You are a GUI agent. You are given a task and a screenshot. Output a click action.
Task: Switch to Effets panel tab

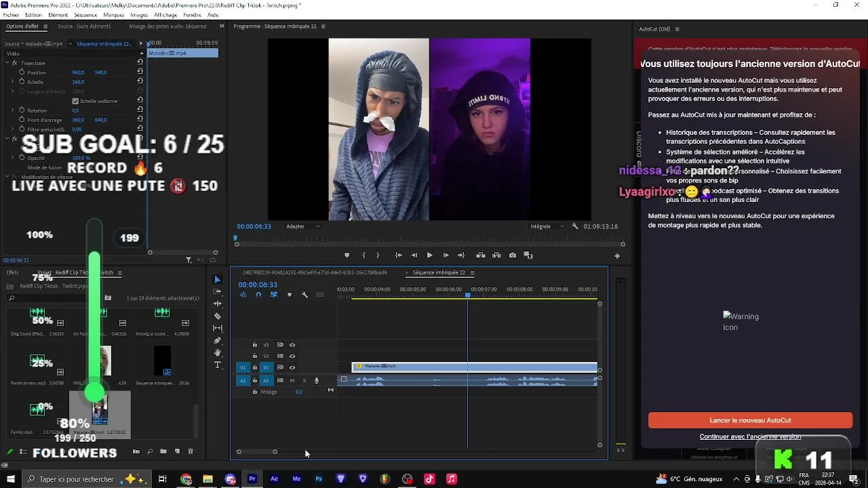click(x=12, y=272)
